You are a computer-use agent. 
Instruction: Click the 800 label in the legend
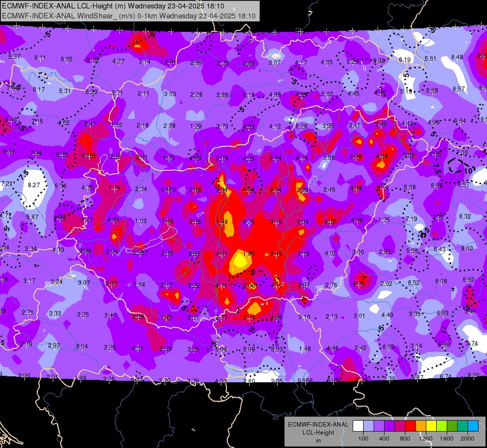tap(405, 439)
